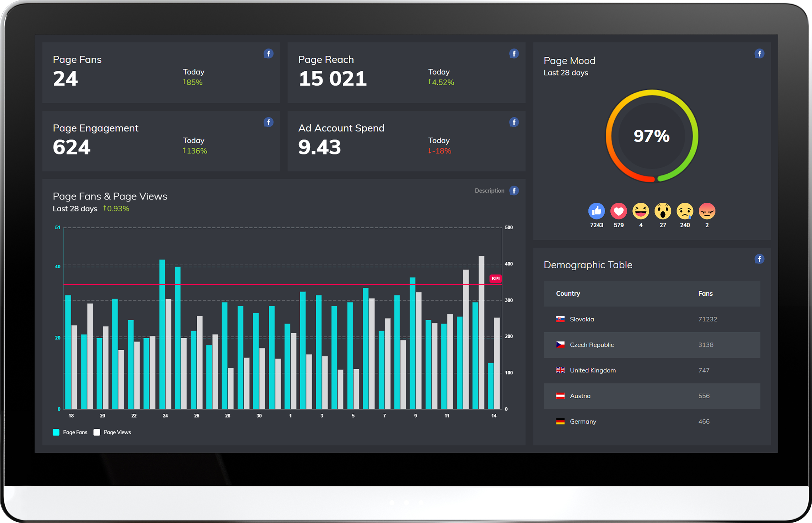Click the Facebook icon on Demographic Table

tap(759, 259)
